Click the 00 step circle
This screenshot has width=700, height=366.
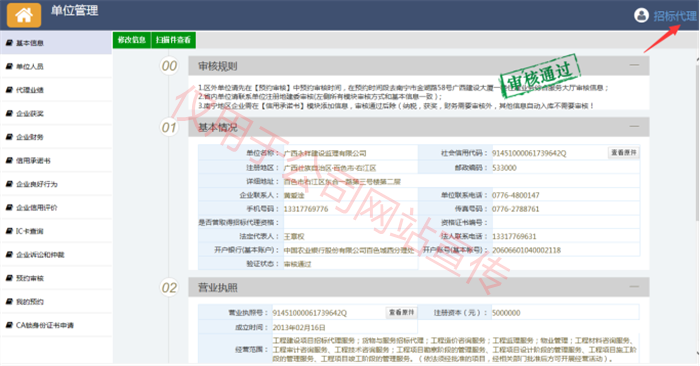coord(169,66)
